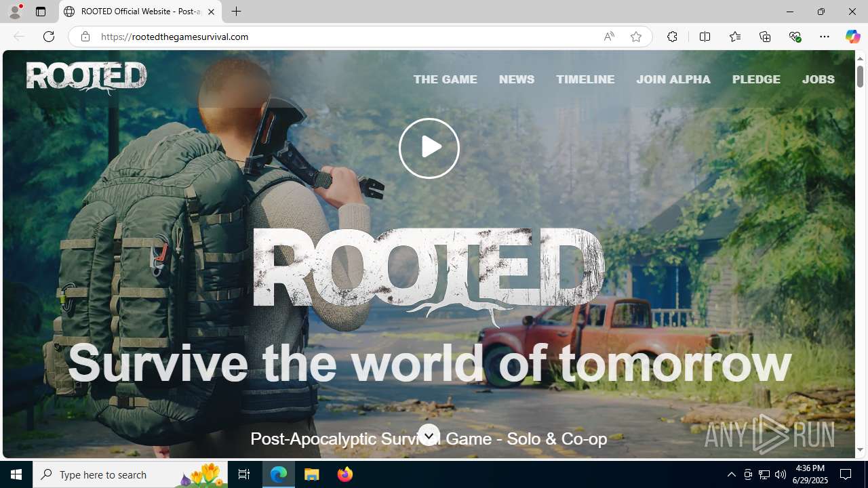View site information lock icon

click(85, 37)
